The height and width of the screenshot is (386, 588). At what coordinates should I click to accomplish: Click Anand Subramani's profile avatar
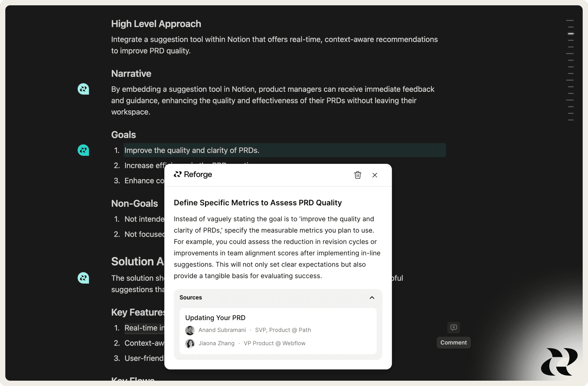tap(190, 330)
